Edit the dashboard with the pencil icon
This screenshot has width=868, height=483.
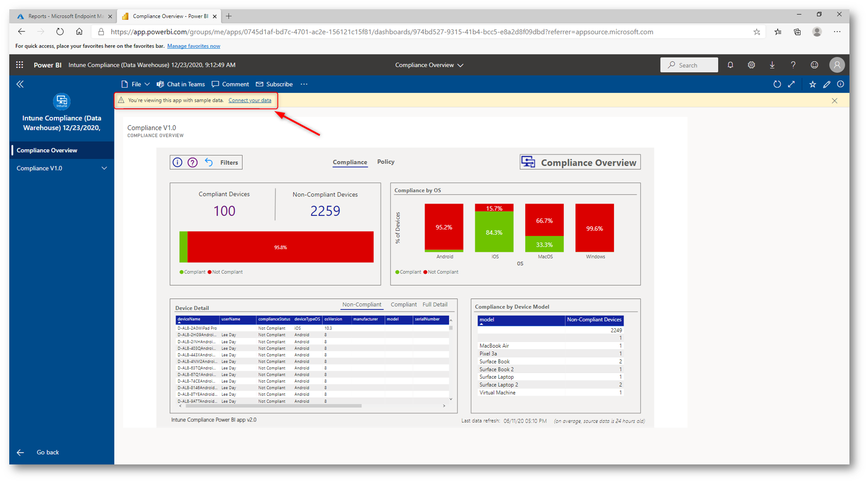coord(826,84)
